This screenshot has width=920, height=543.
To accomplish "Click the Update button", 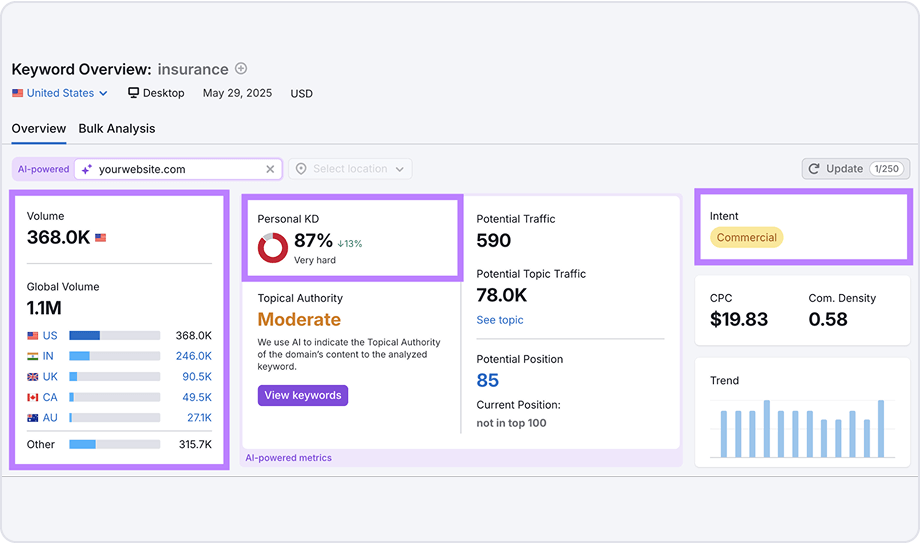I will 836,169.
